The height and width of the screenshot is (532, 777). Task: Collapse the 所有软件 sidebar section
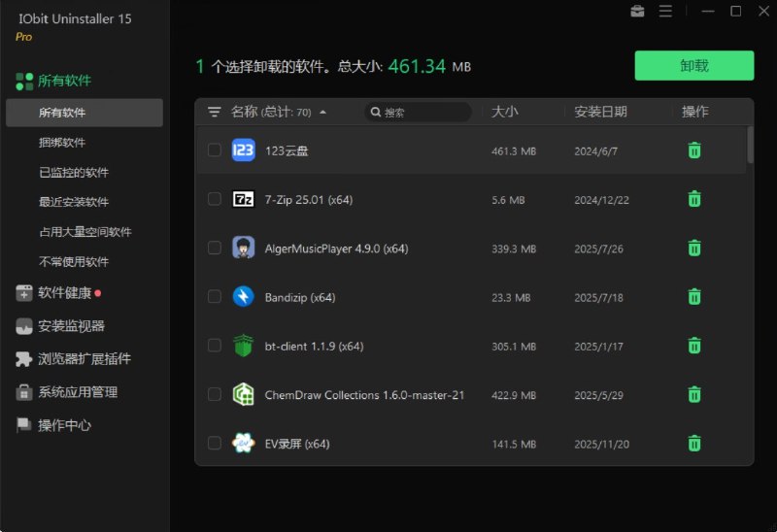coord(64,81)
